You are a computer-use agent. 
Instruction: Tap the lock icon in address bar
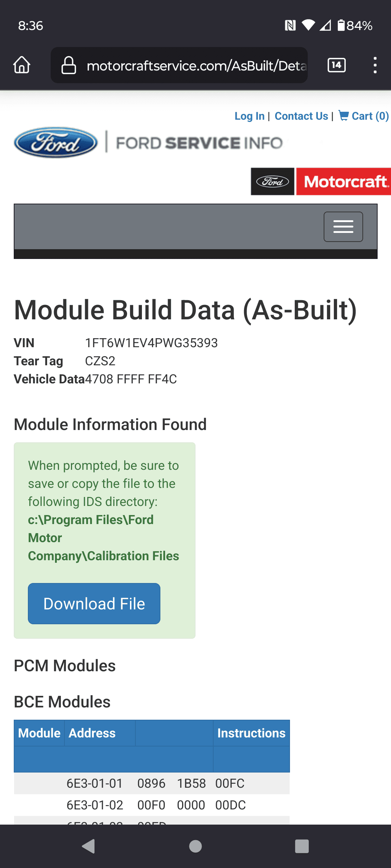(68, 65)
